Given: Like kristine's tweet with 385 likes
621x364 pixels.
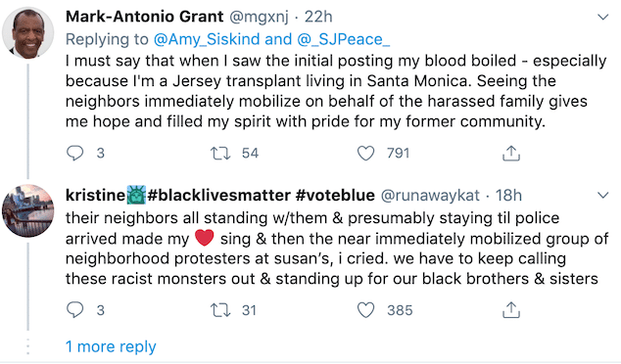Looking at the screenshot, I should pos(365,310).
